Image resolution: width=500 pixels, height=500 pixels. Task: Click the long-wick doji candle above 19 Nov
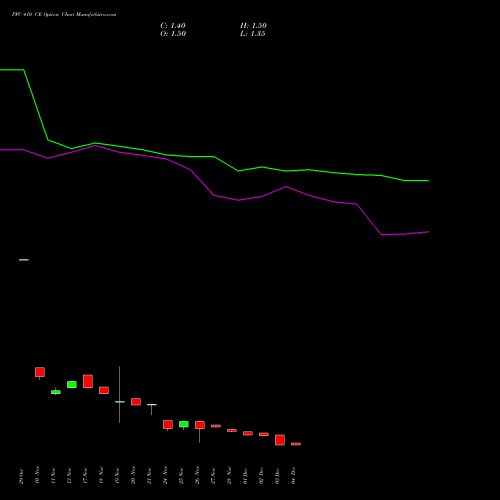[x=120, y=402]
